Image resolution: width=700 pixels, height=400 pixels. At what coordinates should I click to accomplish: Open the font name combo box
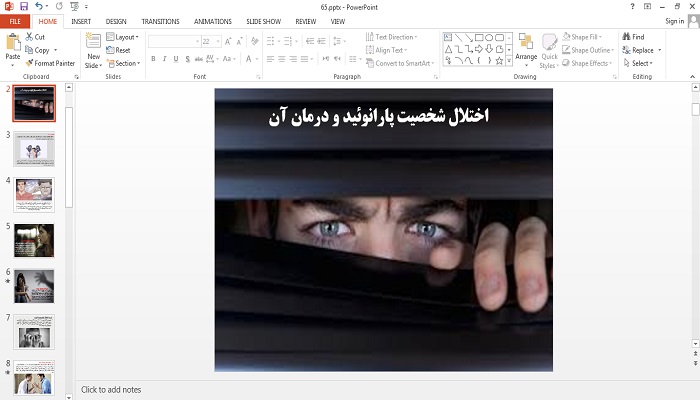pos(174,42)
